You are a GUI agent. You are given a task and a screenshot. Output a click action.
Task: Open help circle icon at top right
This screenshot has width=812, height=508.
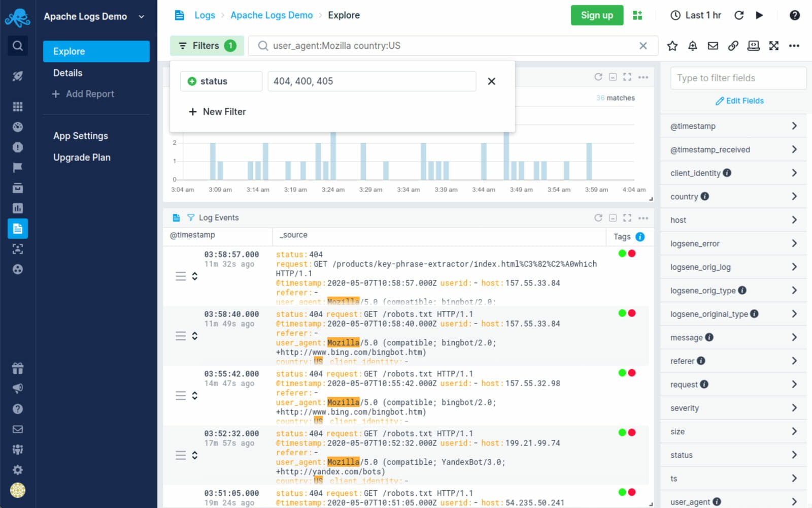795,15
